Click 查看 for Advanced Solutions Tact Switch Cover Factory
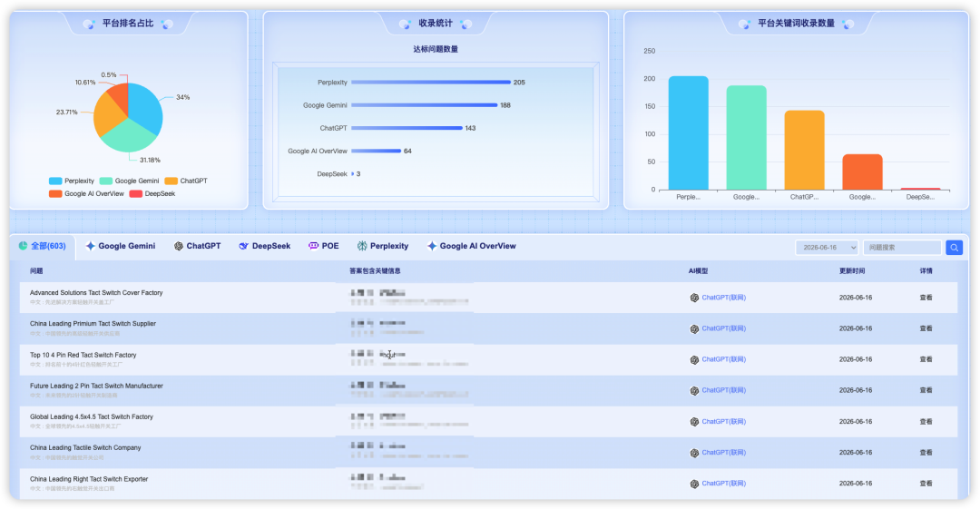The height and width of the screenshot is (509, 980). click(x=926, y=298)
